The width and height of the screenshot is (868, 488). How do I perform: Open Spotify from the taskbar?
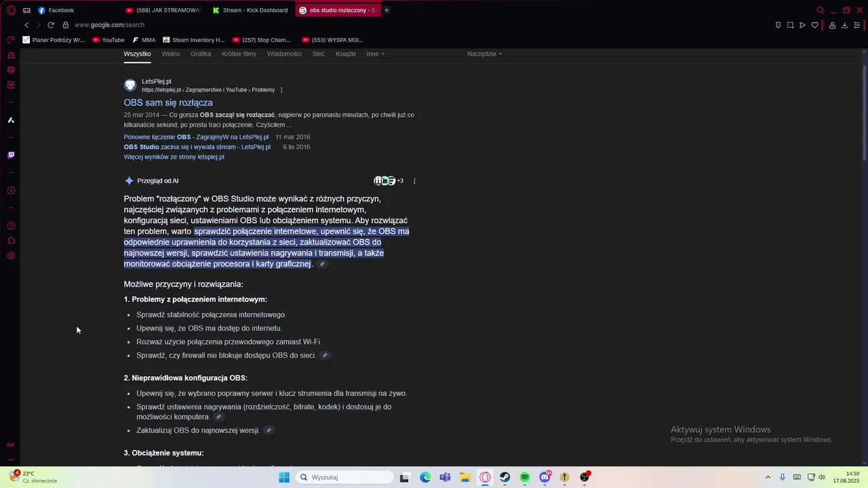[x=525, y=477]
